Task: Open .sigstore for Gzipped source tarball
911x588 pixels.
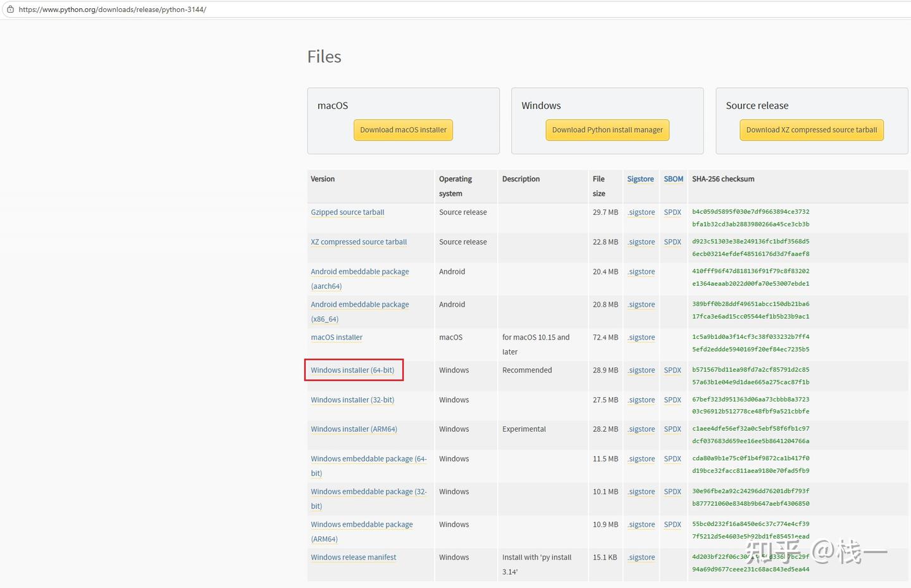Action: (641, 212)
